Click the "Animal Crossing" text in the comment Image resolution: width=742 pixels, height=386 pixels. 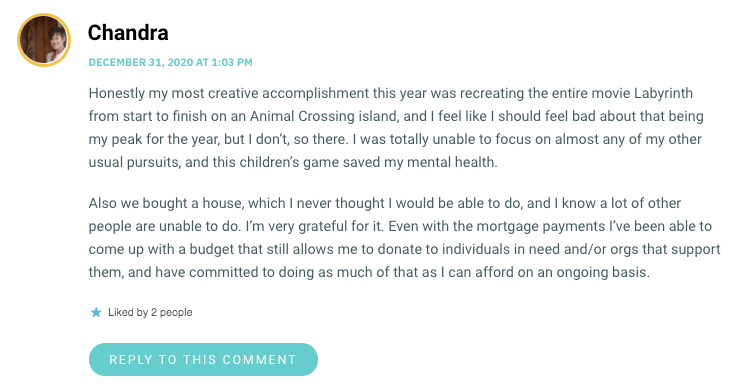coord(302,116)
